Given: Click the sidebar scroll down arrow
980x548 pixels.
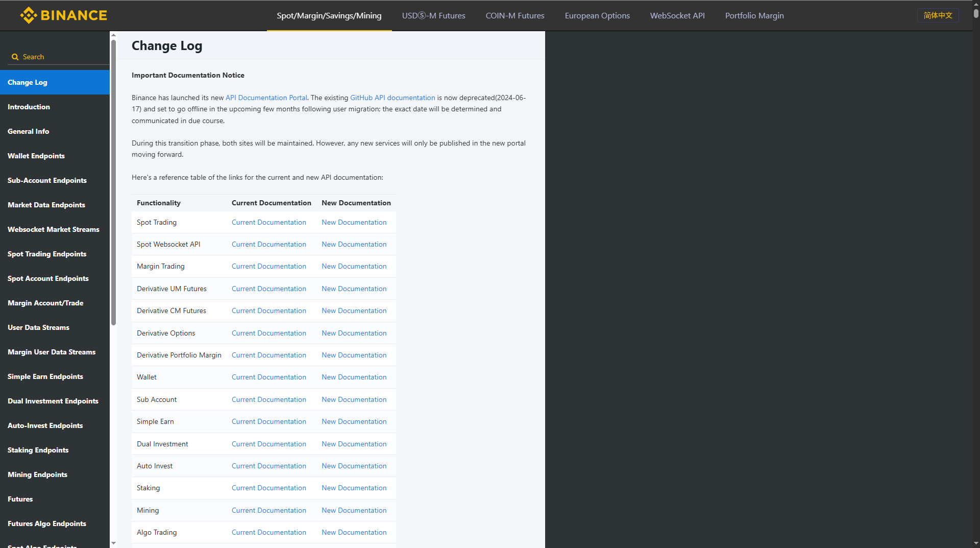Looking at the screenshot, I should click(113, 543).
